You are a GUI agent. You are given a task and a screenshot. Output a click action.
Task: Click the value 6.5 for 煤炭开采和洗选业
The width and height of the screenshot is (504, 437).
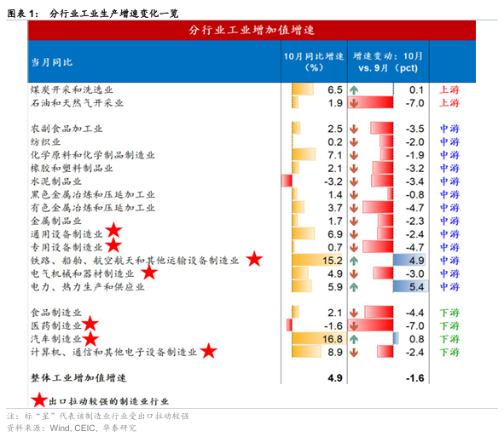click(335, 90)
